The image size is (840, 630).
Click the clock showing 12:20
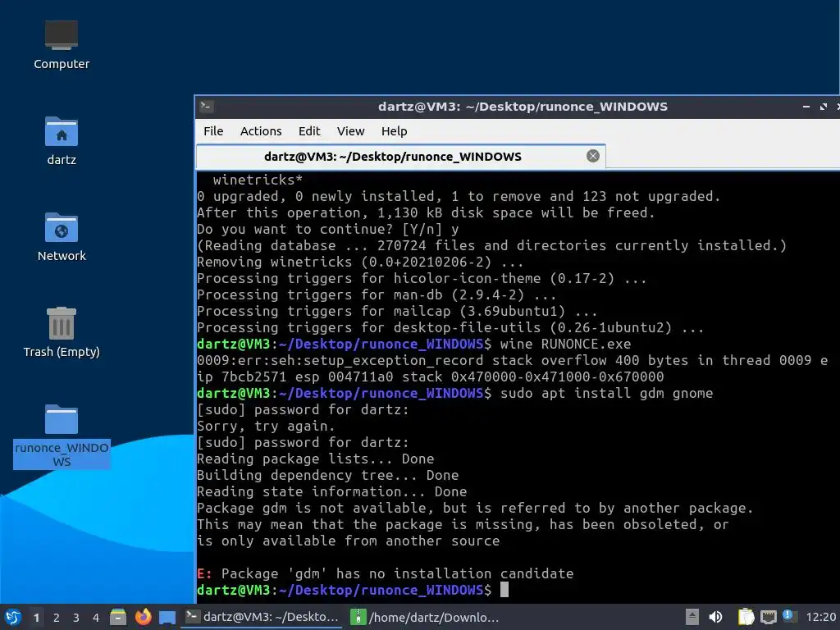click(x=820, y=617)
